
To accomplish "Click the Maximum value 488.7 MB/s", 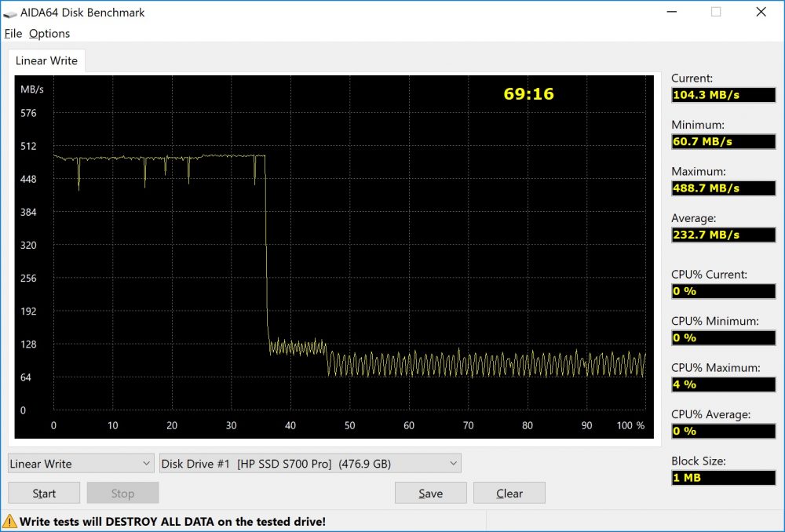I will [x=723, y=188].
